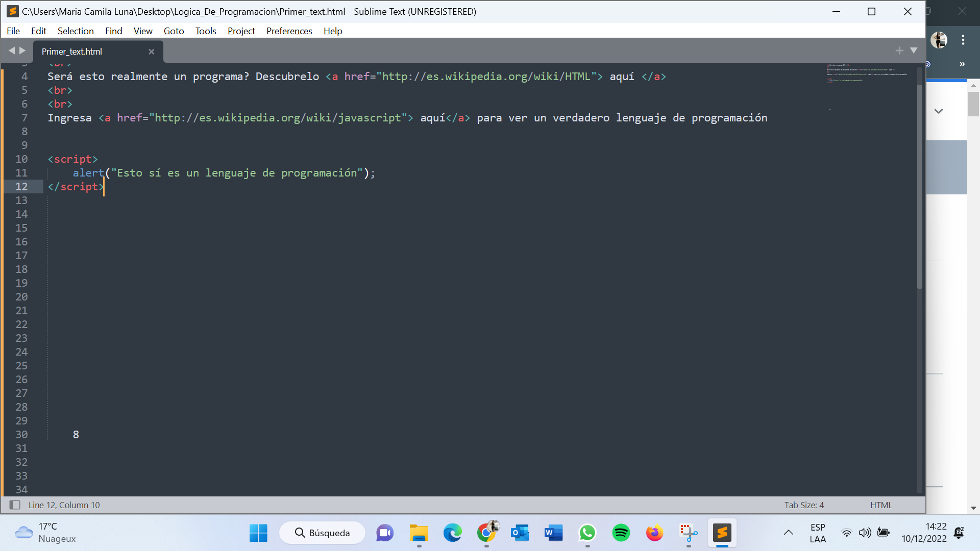Click the minimap code preview
This screenshot has width=980, height=551.
tap(867, 73)
